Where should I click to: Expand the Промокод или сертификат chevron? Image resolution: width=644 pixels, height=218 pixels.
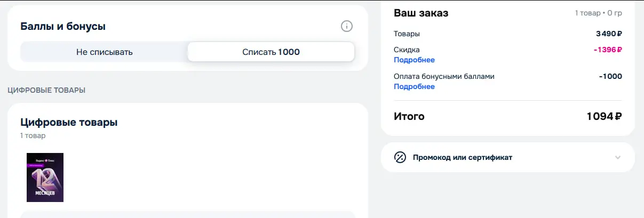pyautogui.click(x=618, y=157)
